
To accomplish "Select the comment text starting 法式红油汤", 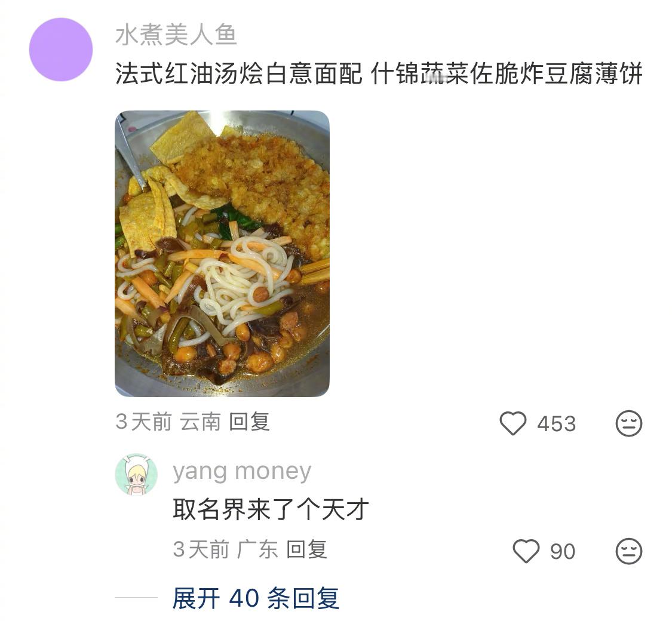I will (379, 73).
